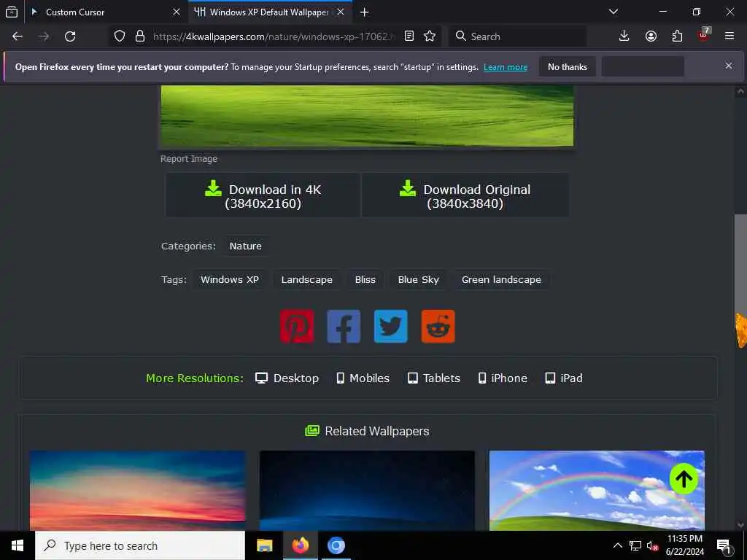Open Windows Start menu

[18, 545]
